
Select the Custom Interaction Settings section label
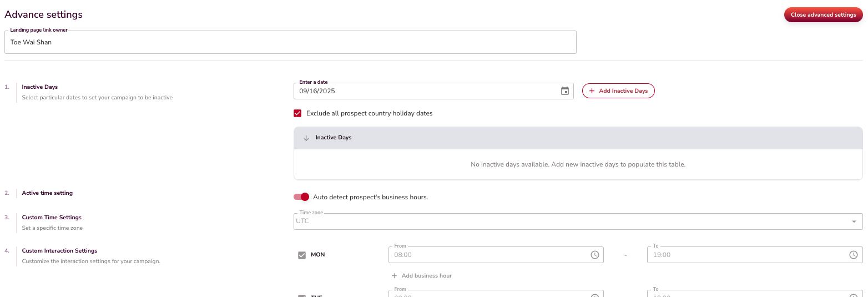click(59, 251)
